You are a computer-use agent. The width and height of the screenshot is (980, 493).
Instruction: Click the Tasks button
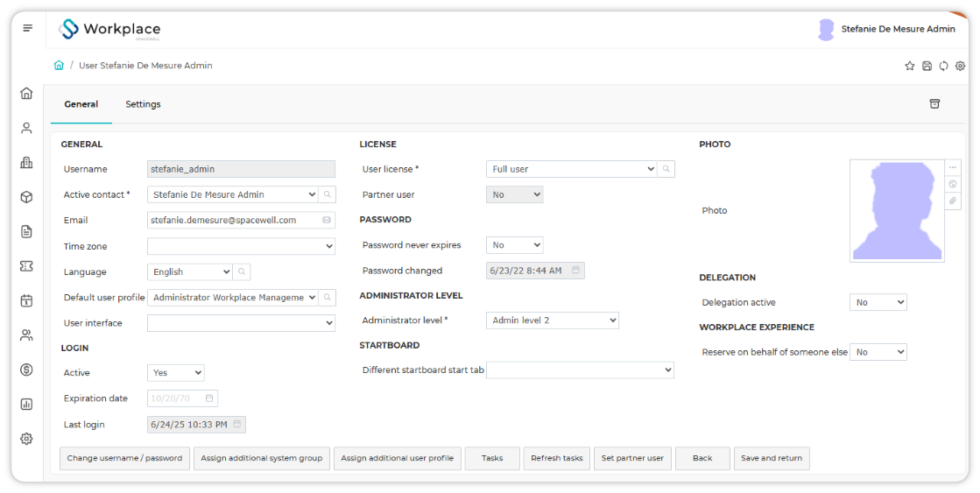(492, 458)
